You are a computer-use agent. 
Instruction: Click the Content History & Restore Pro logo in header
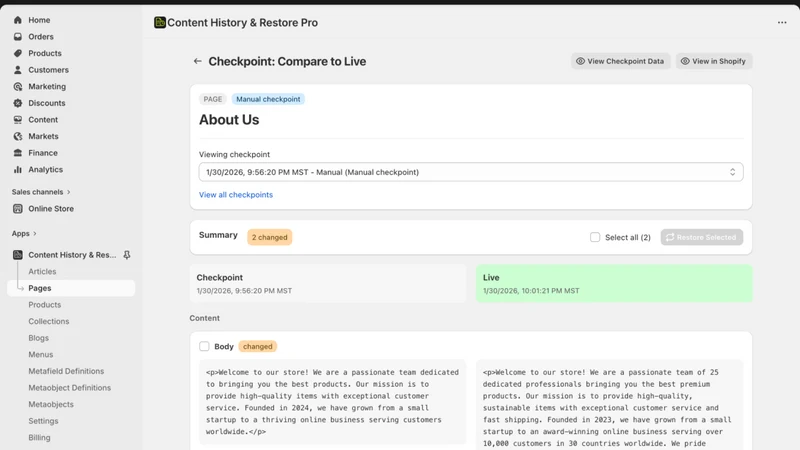(160, 22)
